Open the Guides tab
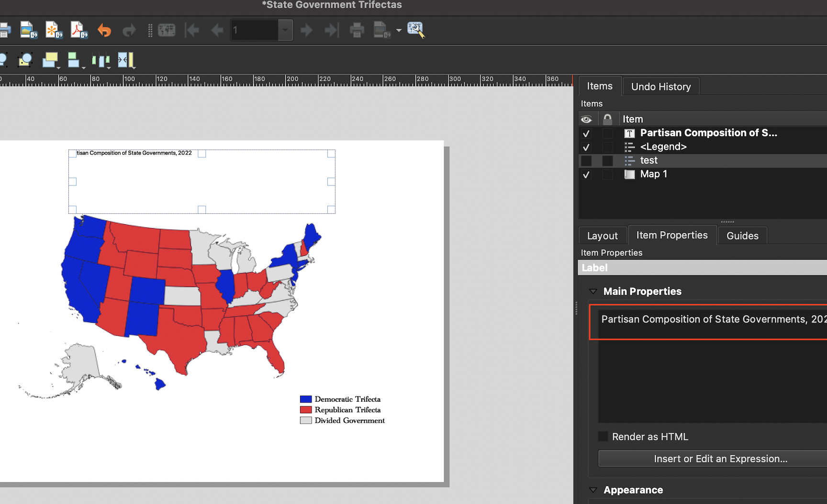827x504 pixels. coord(742,235)
